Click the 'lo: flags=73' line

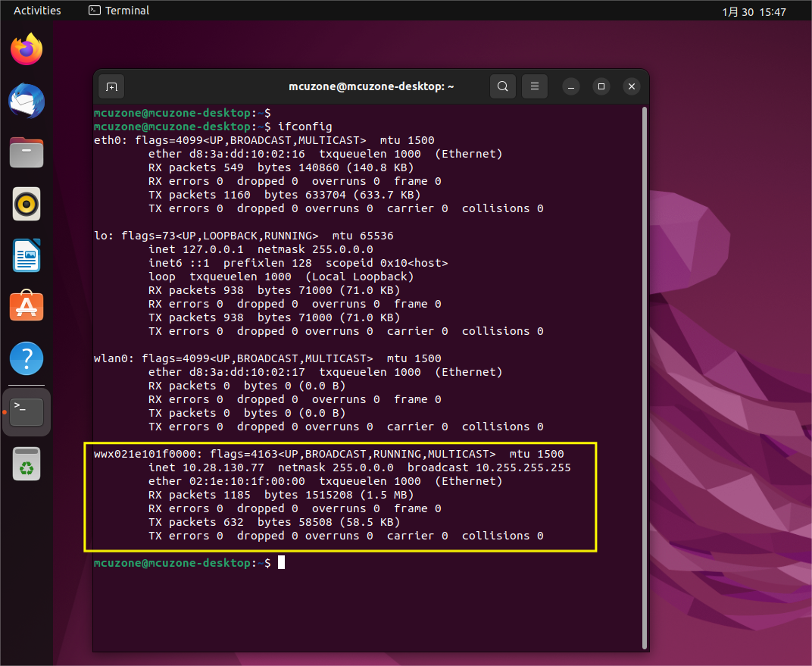point(243,236)
